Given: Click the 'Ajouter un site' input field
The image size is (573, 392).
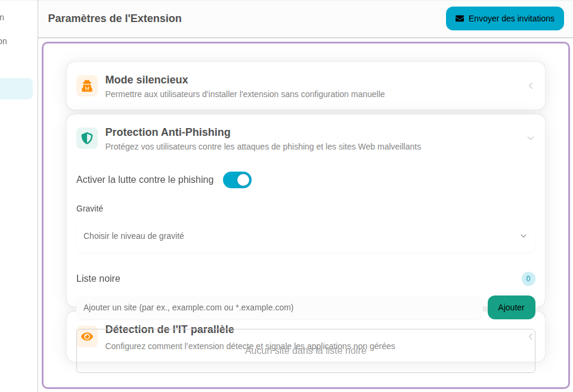Looking at the screenshot, I should click(278, 307).
